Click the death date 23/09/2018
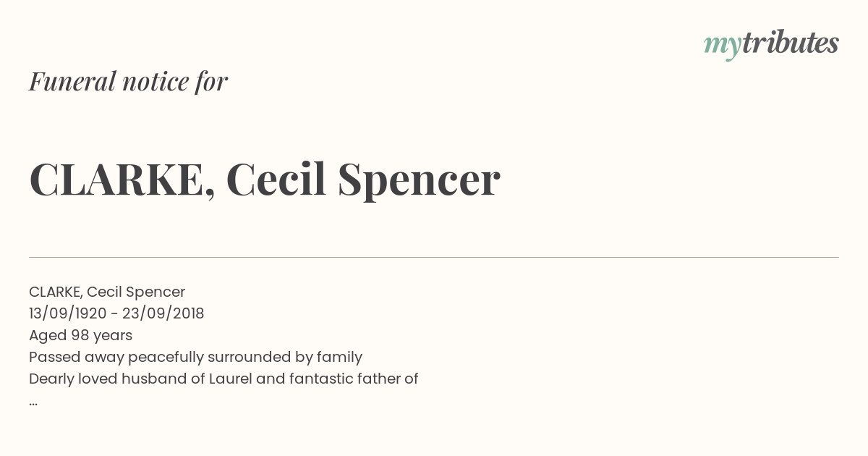This screenshot has height=456, width=868. coord(163,313)
